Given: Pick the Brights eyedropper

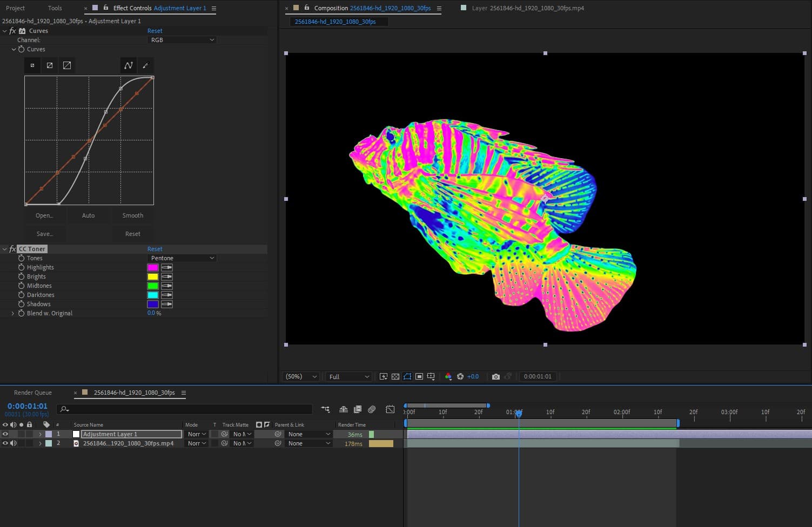Looking at the screenshot, I should click(167, 276).
